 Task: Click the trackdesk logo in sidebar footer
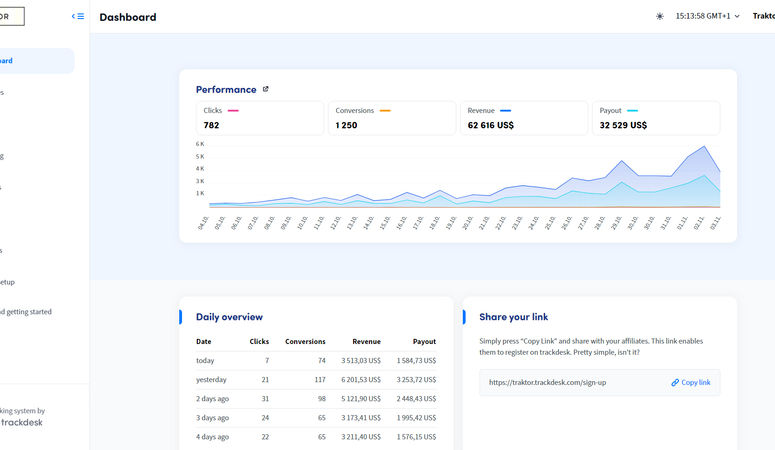[21, 422]
